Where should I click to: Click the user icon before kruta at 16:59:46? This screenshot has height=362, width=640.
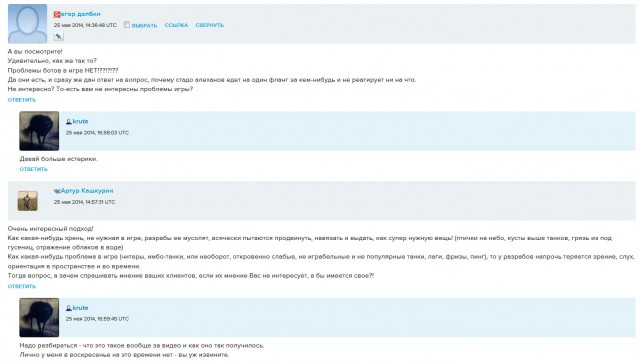[x=69, y=308]
